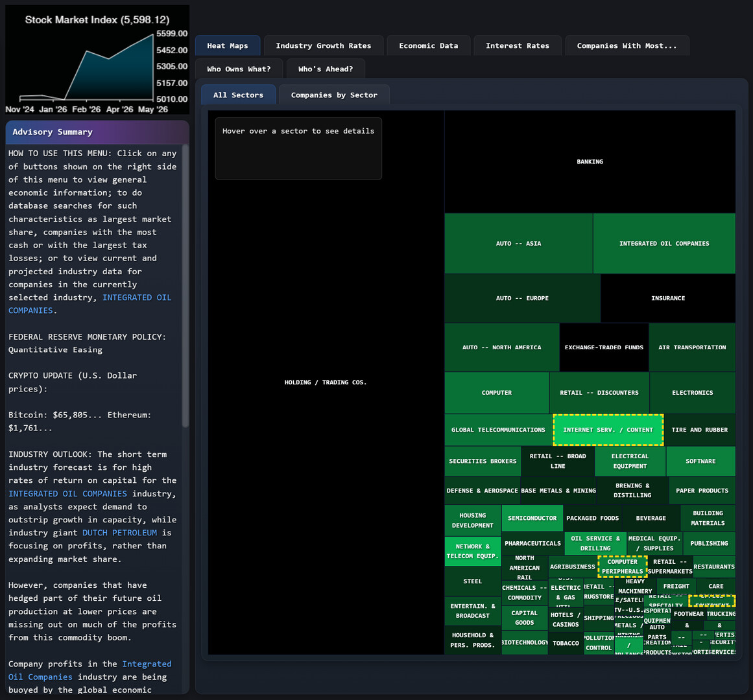The width and height of the screenshot is (753, 700).
Task: Click the DUTCH PETROLEUM link in the summary
Action: (x=119, y=532)
